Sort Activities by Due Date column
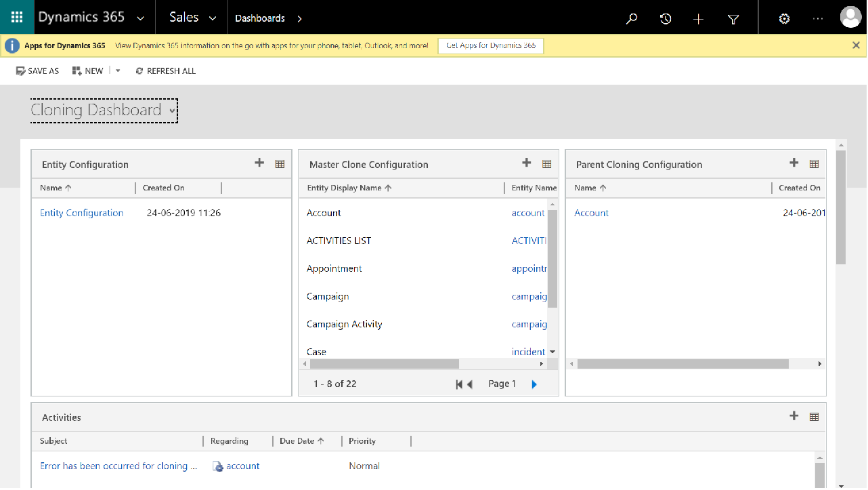Viewport: 868px width, 490px height. tap(302, 441)
